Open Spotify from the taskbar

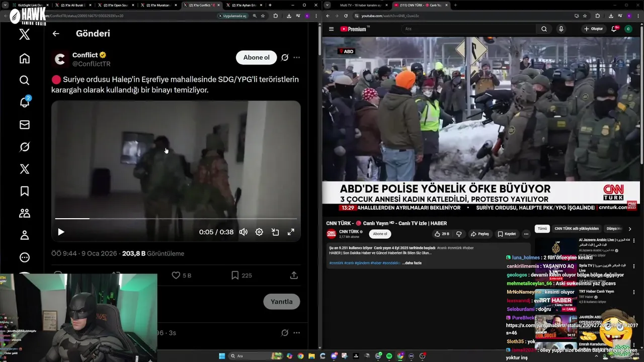(389, 356)
